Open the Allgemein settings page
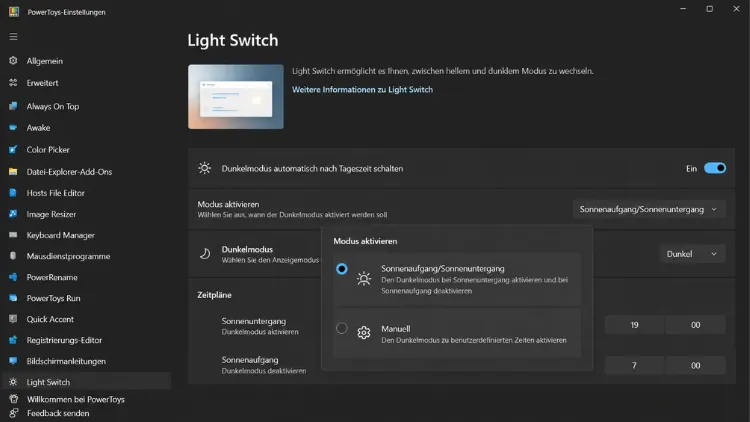 tap(44, 61)
